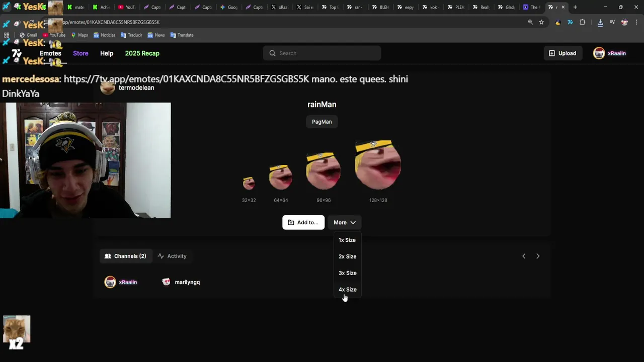The width and height of the screenshot is (644, 362).
Task: Open marilyngq channel
Action: pyautogui.click(x=181, y=282)
